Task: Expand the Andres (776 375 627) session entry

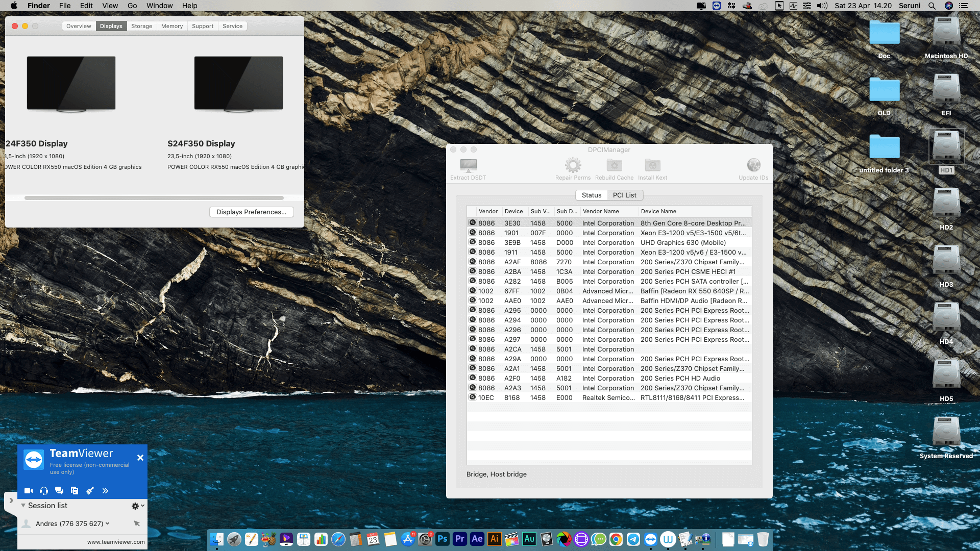Action: pyautogui.click(x=107, y=523)
